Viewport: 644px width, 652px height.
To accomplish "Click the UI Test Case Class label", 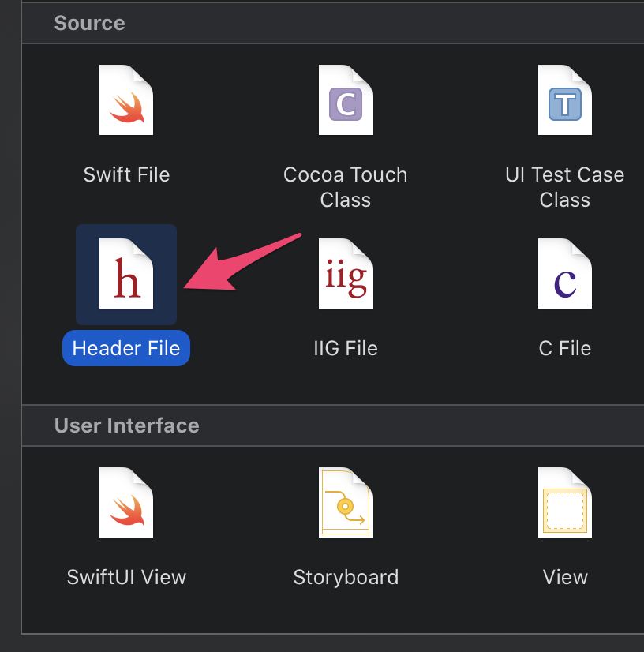I will [565, 187].
